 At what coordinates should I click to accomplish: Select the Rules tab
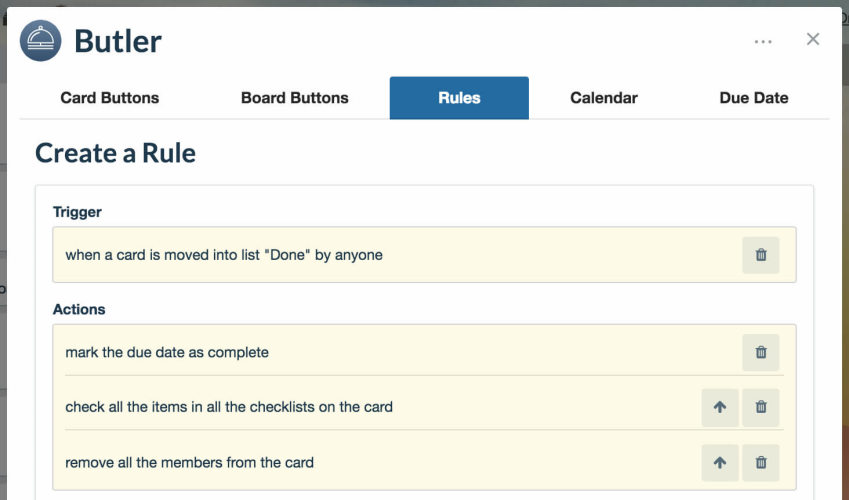(x=459, y=98)
